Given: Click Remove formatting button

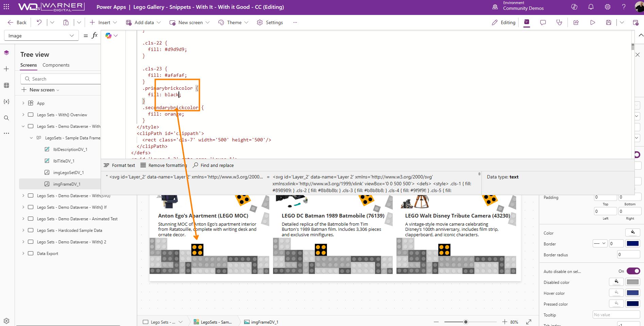Looking at the screenshot, I should pyautogui.click(x=163, y=165).
